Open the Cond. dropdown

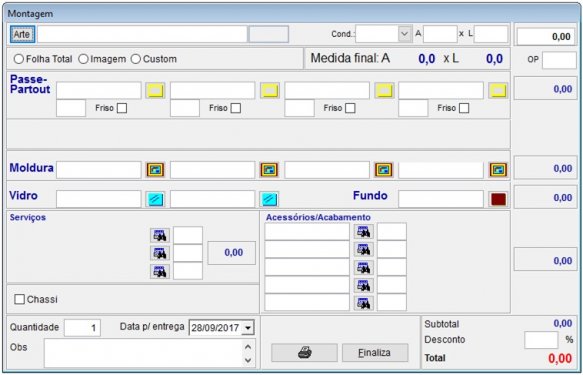point(405,34)
